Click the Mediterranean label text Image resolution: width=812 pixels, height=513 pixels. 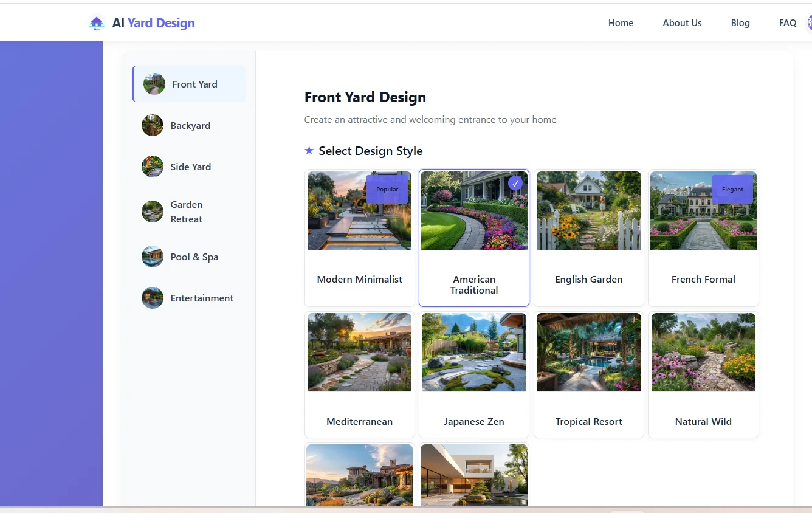(360, 421)
